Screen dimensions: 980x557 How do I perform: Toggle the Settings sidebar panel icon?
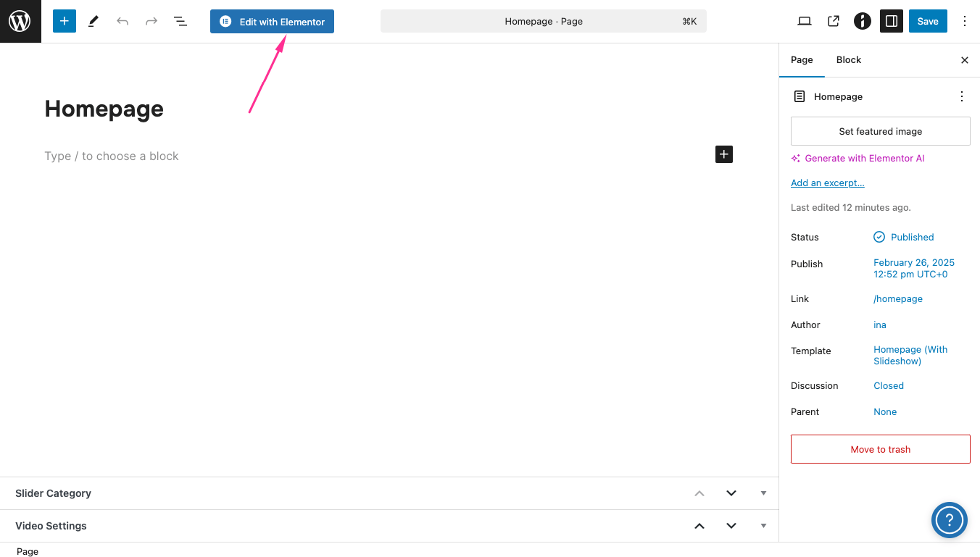pos(892,22)
